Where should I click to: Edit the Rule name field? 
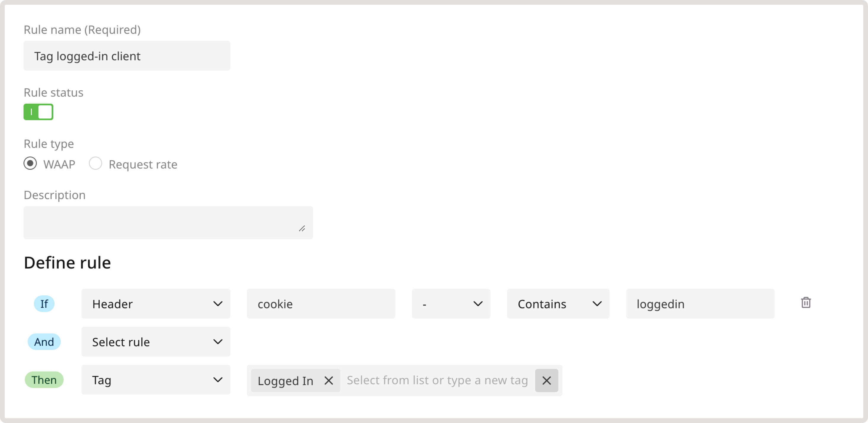tap(127, 56)
